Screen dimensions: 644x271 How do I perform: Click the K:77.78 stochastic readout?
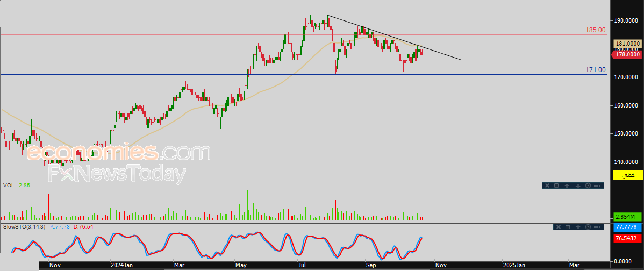tap(61, 227)
